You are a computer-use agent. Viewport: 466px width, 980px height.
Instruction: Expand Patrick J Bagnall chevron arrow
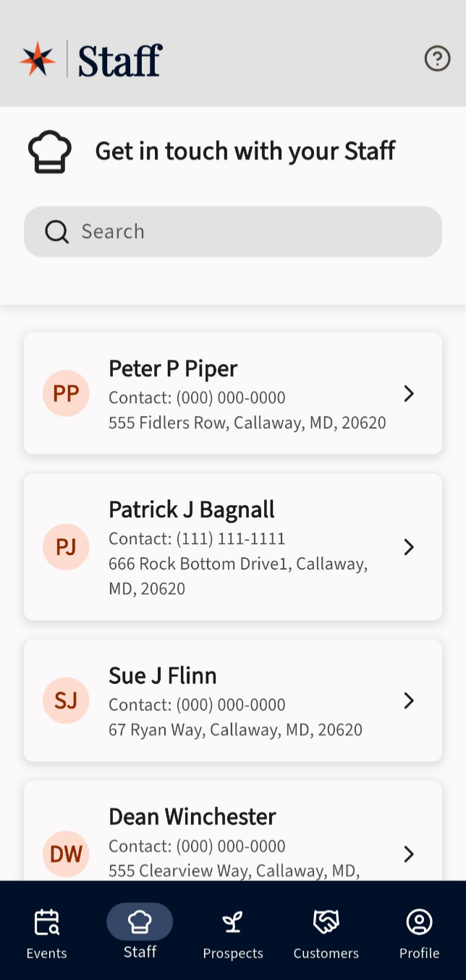pyautogui.click(x=409, y=547)
